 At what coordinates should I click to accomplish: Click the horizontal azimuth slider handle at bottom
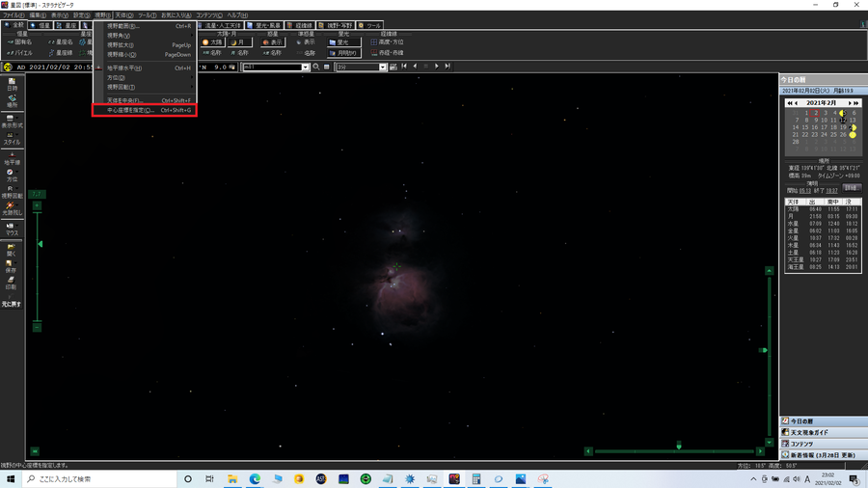(x=679, y=446)
